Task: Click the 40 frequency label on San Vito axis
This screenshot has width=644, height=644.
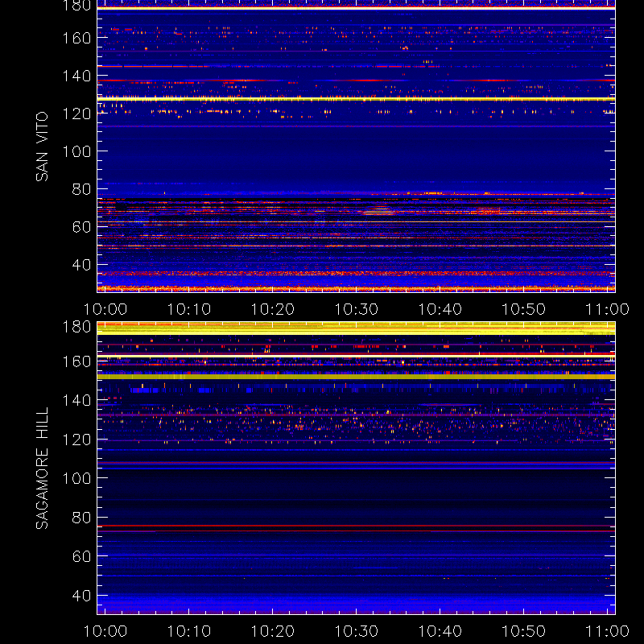Action: (82, 265)
